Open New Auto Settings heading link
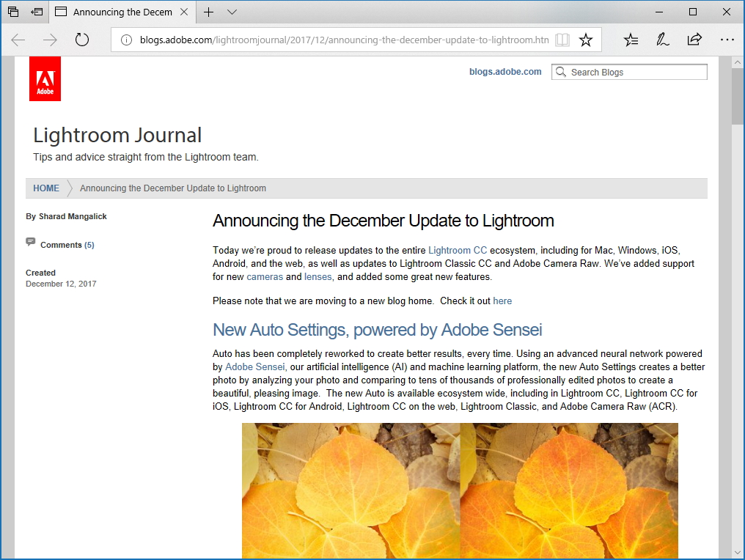 [x=377, y=330]
